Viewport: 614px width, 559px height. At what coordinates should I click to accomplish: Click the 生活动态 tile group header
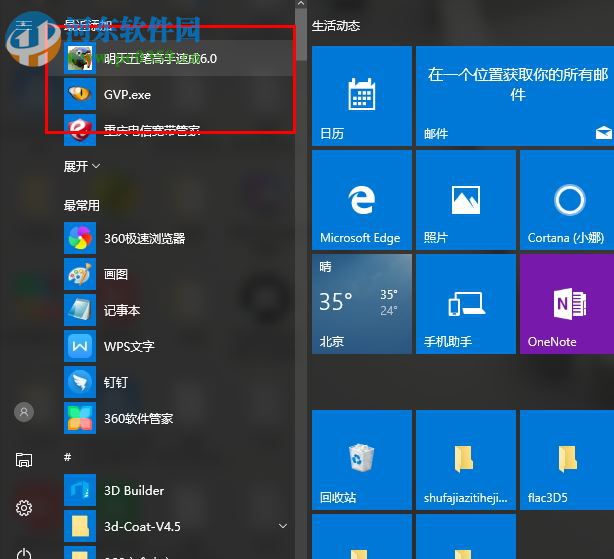[x=336, y=26]
